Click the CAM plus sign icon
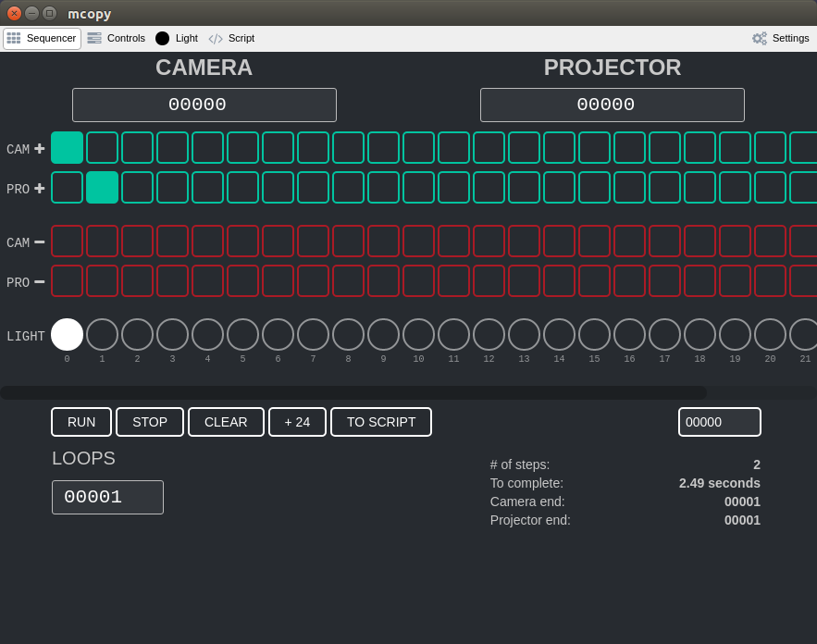Viewport: 817px width, 644px height. [40, 148]
